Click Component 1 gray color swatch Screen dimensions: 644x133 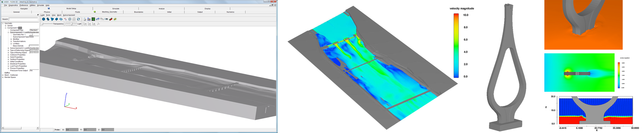pyautogui.click(x=20, y=28)
